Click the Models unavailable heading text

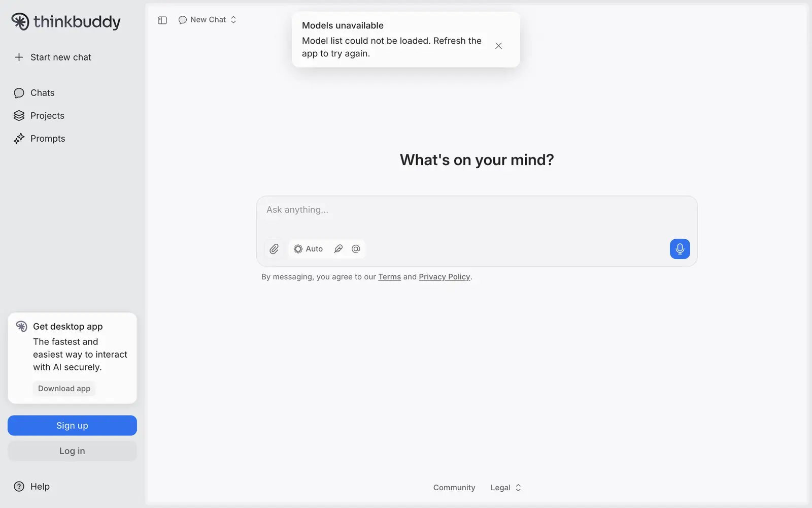coord(343,25)
